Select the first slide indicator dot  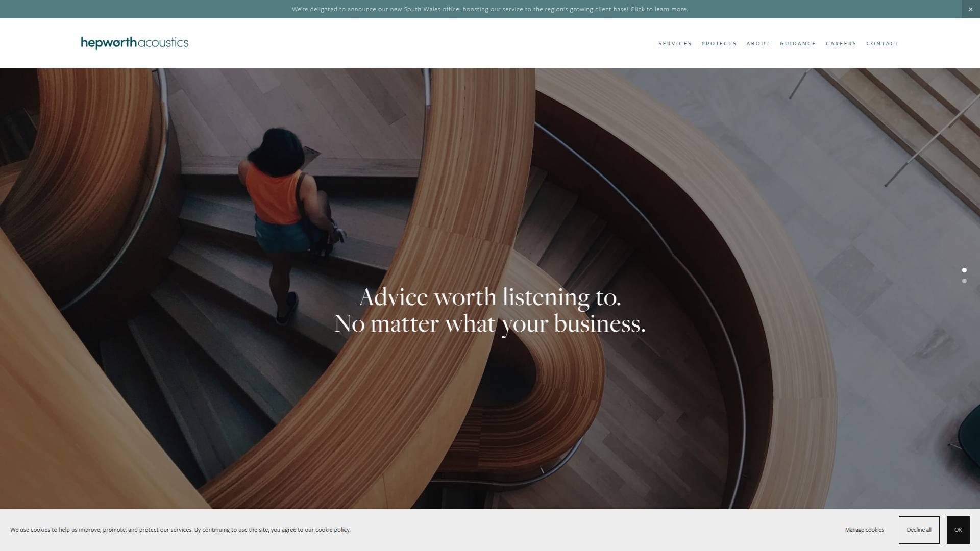coord(964,270)
